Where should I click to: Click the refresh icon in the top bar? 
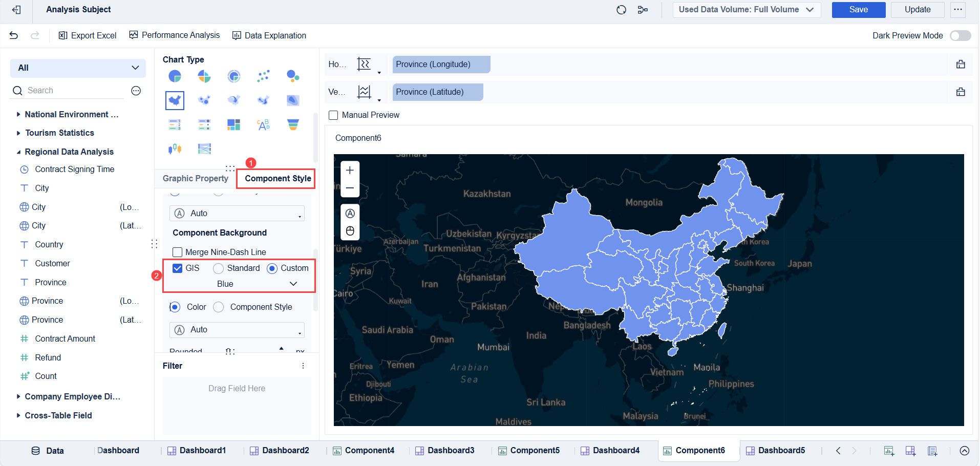click(621, 10)
